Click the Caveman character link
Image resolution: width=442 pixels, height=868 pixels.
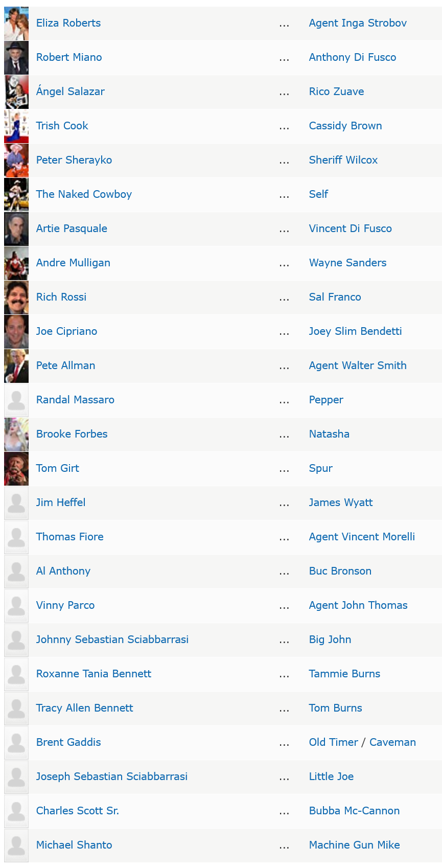click(393, 742)
